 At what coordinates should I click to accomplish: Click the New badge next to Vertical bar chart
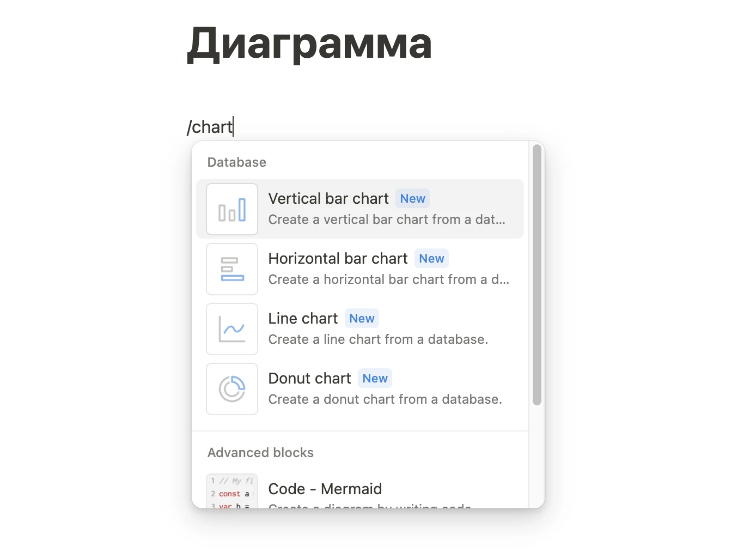click(x=412, y=199)
